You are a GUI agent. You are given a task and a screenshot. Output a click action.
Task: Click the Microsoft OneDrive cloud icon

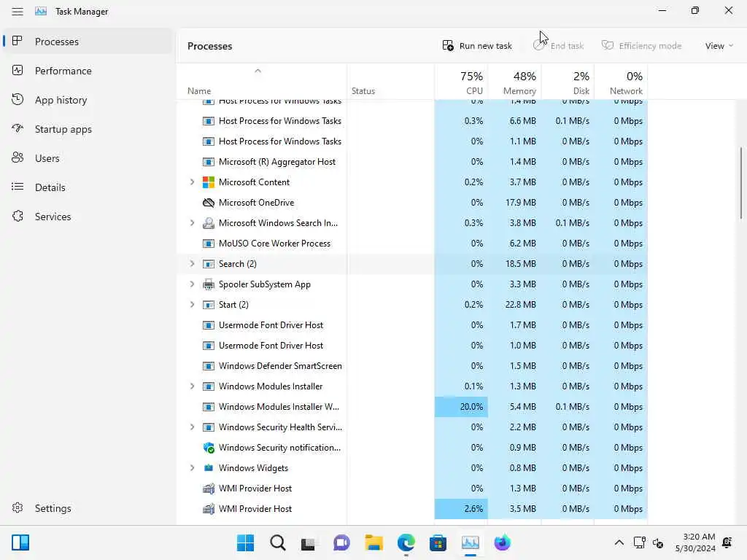coord(208,203)
